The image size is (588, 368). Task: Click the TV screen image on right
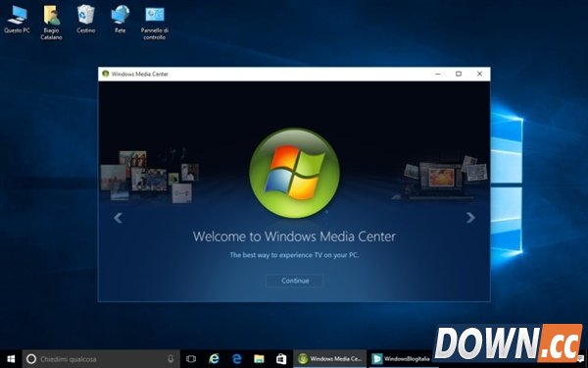(x=442, y=178)
